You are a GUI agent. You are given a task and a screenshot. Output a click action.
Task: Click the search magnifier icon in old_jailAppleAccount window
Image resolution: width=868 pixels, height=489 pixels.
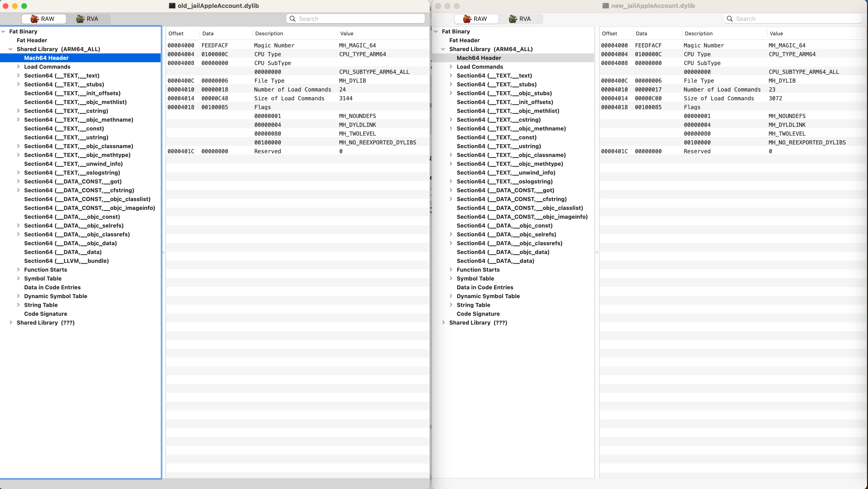292,19
